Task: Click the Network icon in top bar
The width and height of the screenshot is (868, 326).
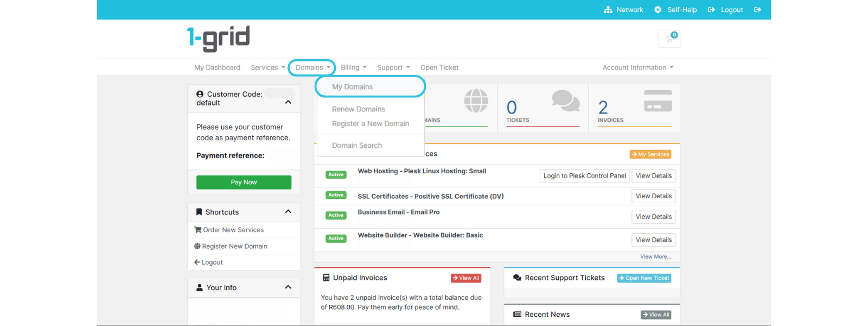Action: click(608, 10)
